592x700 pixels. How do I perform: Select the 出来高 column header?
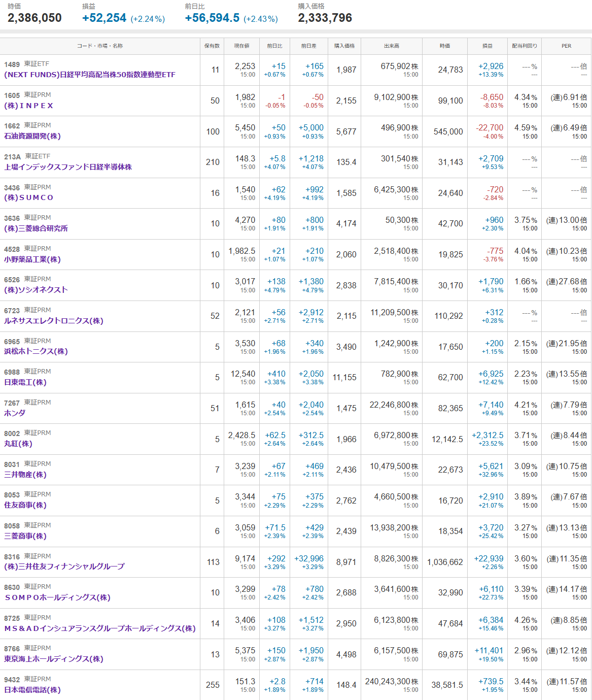pyautogui.click(x=392, y=46)
